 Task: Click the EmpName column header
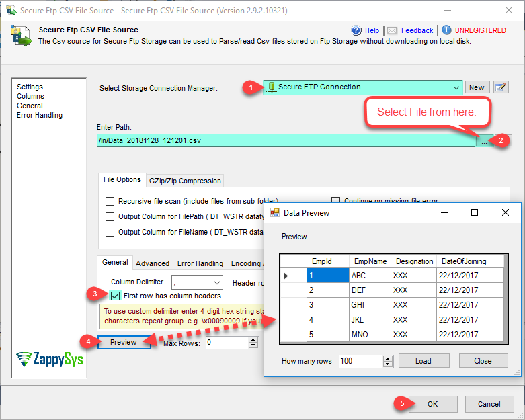(370, 261)
